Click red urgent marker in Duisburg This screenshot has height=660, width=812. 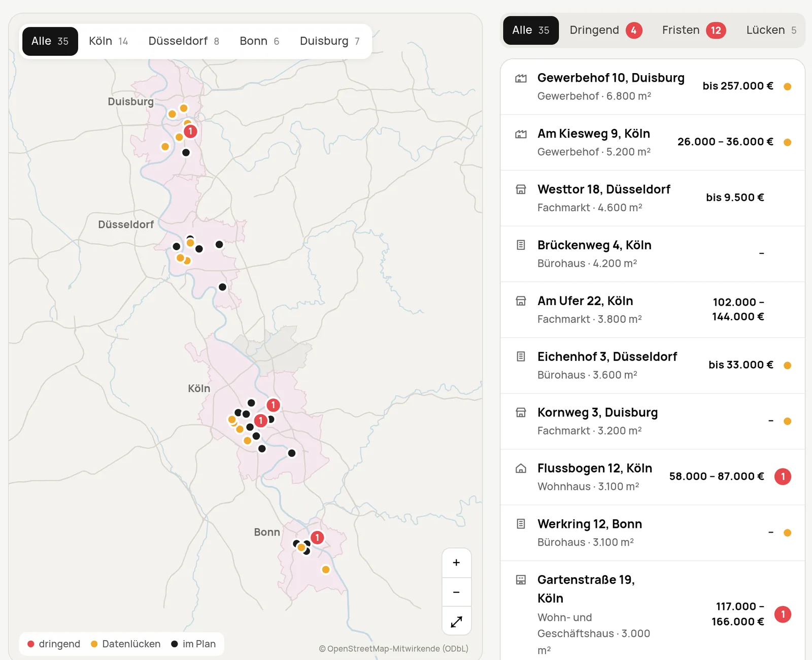point(190,131)
